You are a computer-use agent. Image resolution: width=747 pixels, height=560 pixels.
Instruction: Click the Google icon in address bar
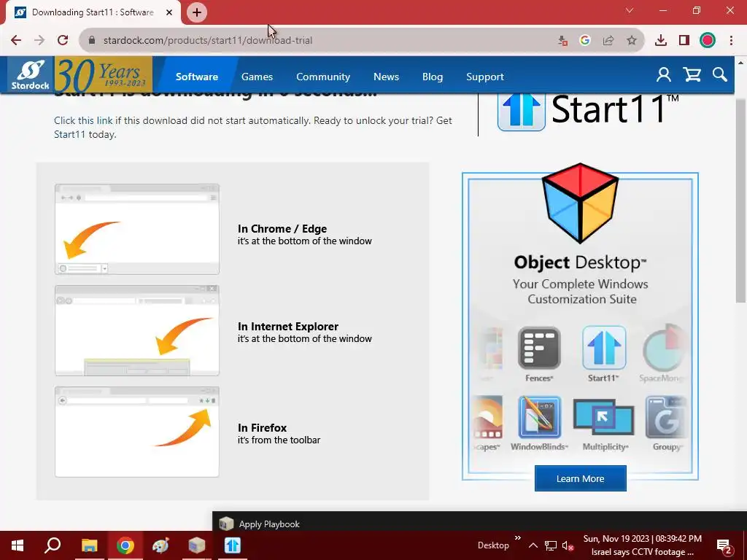[x=585, y=41]
